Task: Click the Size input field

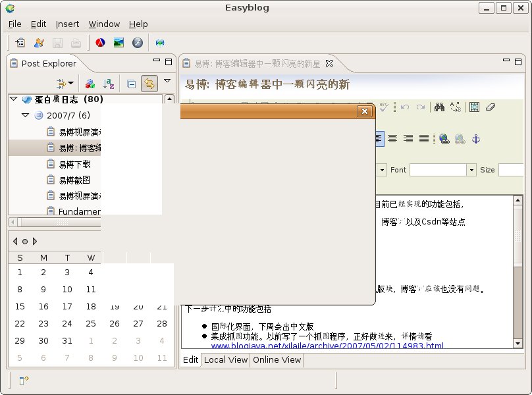Action: click(x=511, y=170)
